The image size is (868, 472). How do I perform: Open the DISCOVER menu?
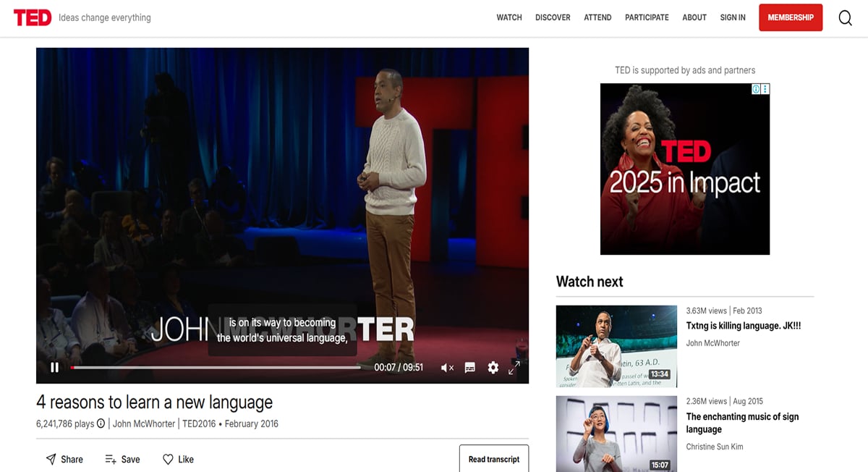[x=553, y=17]
